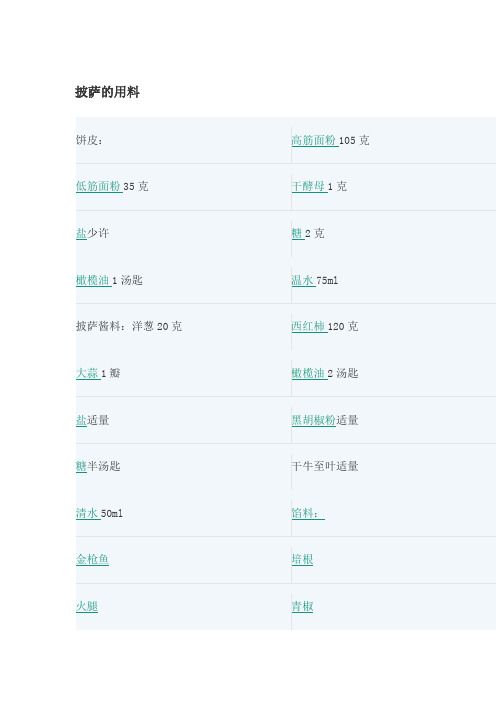This screenshot has height=702, width=496.
Task: Open the 培根 link
Action: coord(303,559)
